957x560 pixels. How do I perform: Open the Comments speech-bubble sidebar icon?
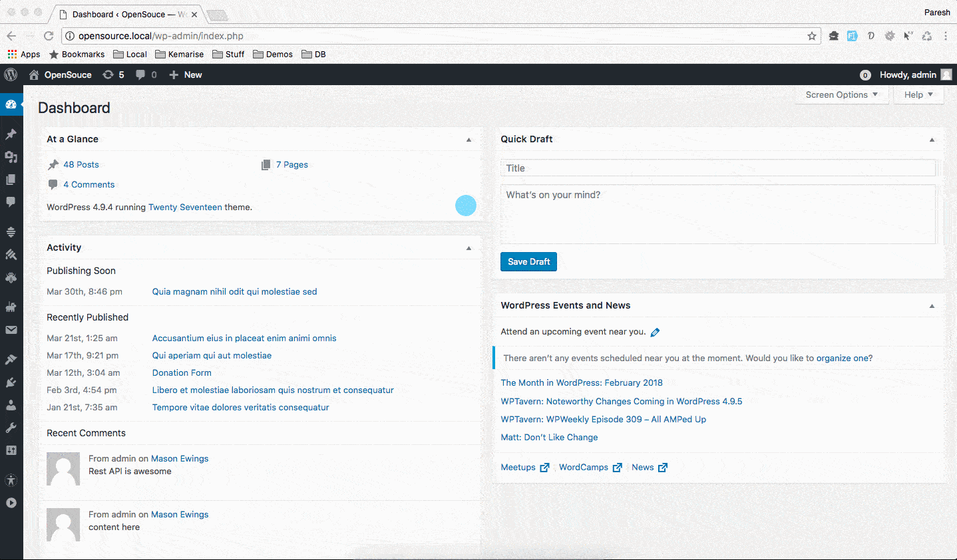(x=11, y=202)
